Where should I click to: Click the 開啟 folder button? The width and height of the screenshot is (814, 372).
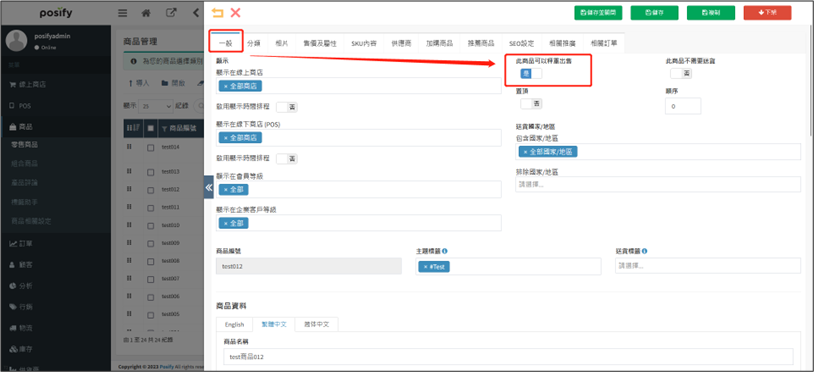[173, 83]
